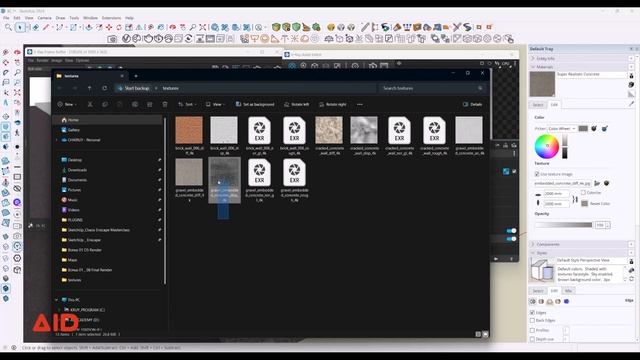Toggle the Edges checkbox in Styles
The width and height of the screenshot is (640, 360).
click(532, 313)
